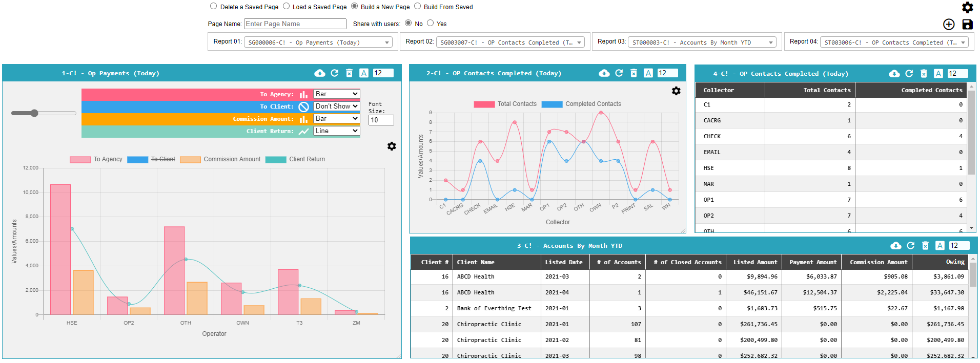Viewport: 980px width, 363px height.
Task: Refresh the 4-C! Contacts Completed table panel
Action: coord(909,74)
